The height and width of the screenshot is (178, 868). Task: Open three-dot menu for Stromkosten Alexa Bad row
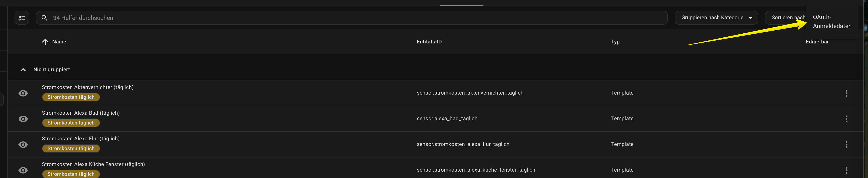(846, 119)
